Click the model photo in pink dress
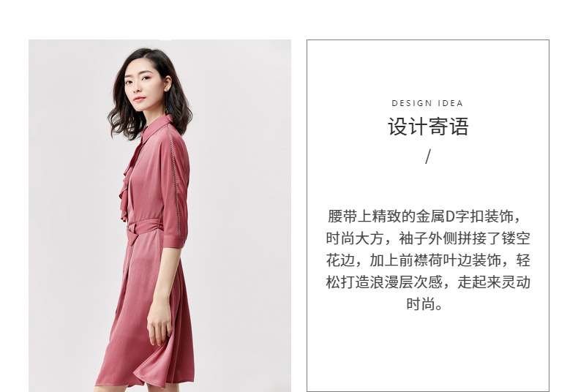The image size is (578, 392). [x=159, y=216]
